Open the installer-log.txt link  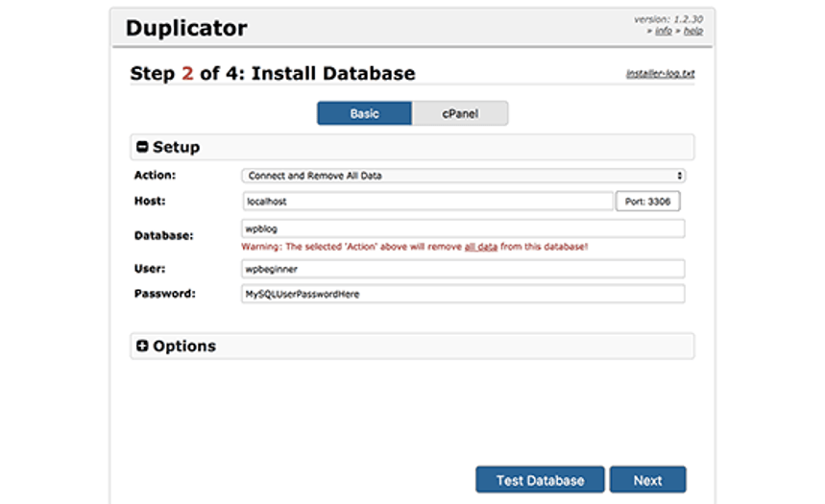[x=661, y=74]
